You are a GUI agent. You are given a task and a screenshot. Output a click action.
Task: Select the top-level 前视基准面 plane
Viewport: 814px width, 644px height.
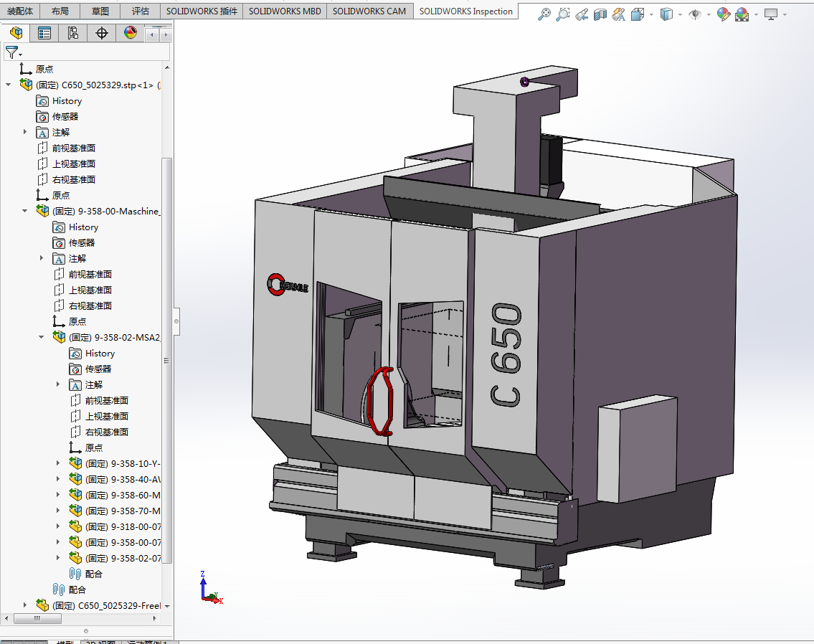(x=66, y=148)
